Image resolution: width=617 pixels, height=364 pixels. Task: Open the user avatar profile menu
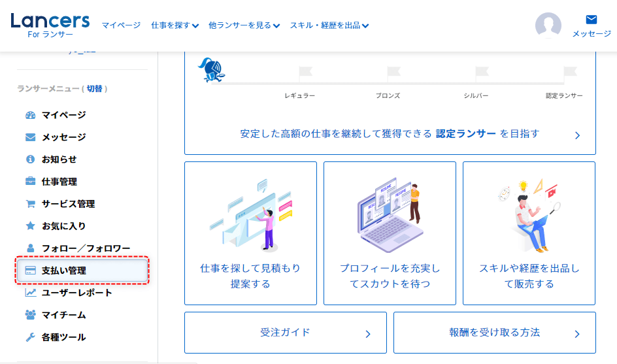(x=548, y=25)
